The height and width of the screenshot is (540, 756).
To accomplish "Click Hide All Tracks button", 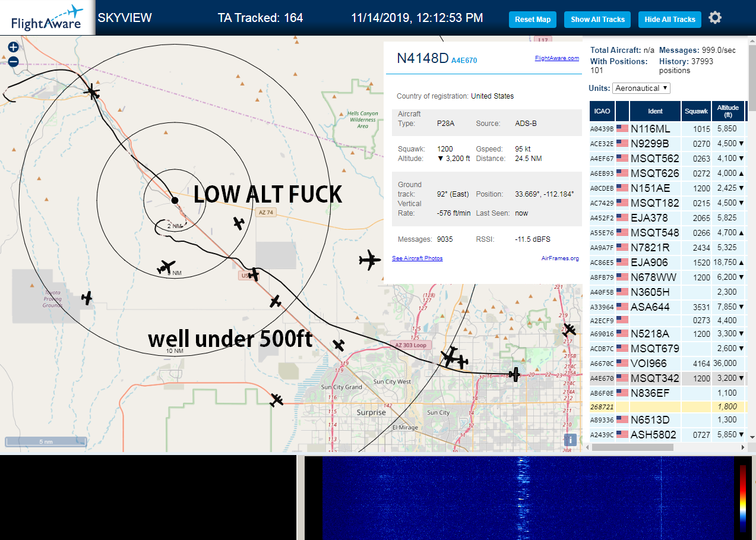I will (670, 20).
